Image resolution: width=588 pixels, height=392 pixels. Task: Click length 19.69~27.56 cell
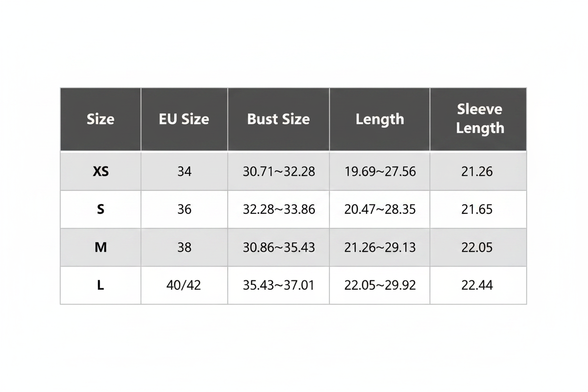380,171
